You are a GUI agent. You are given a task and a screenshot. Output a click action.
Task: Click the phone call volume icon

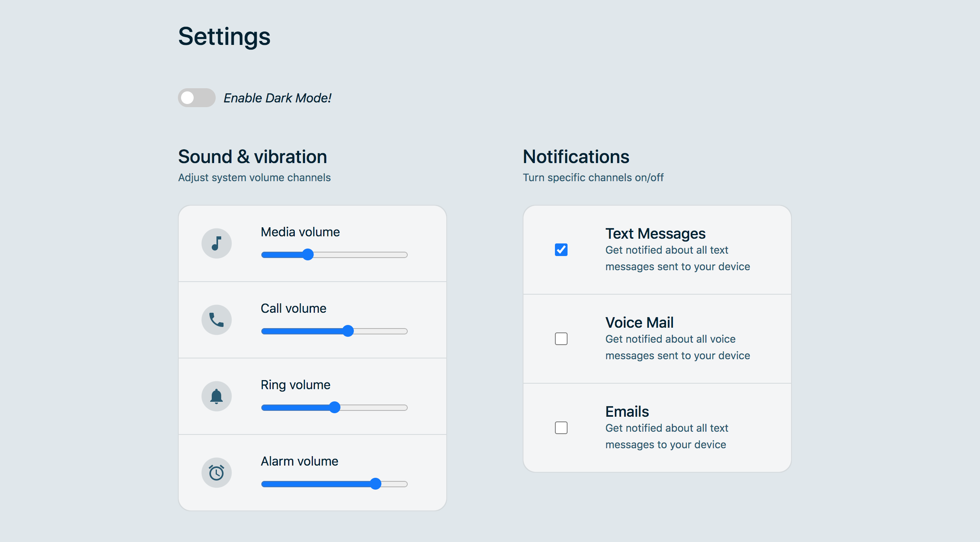tap(216, 320)
